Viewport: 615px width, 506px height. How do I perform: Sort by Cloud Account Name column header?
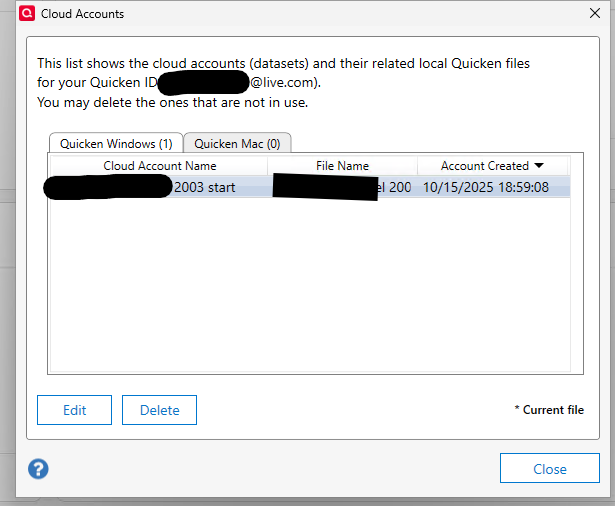tap(160, 166)
